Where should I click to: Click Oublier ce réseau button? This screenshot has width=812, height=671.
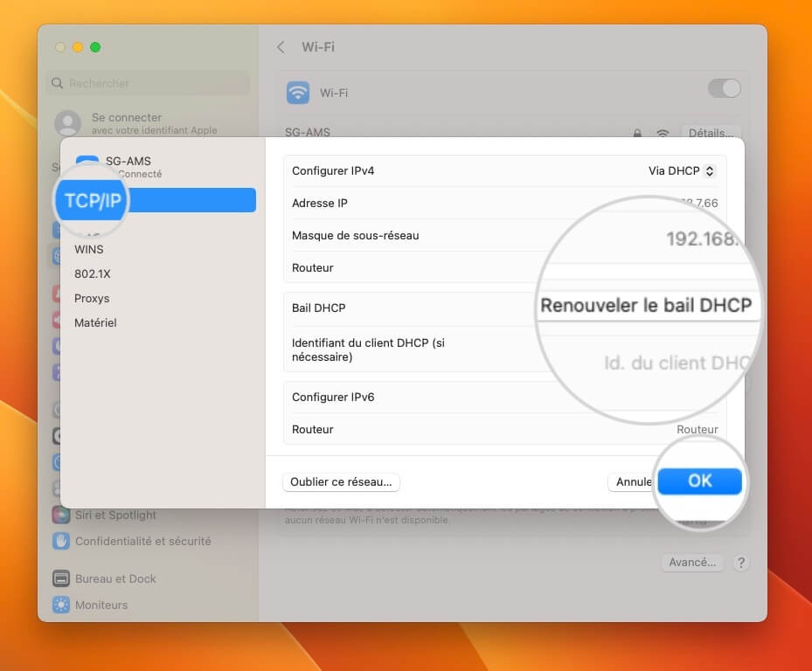pos(341,482)
